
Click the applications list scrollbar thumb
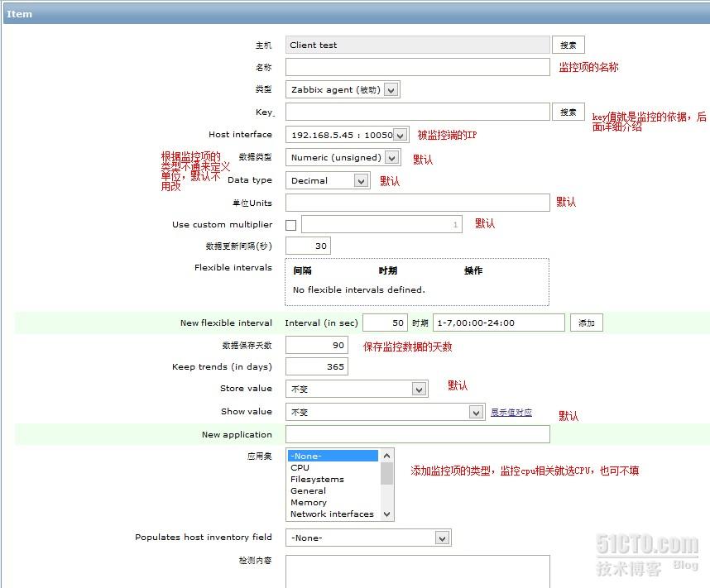(386, 474)
